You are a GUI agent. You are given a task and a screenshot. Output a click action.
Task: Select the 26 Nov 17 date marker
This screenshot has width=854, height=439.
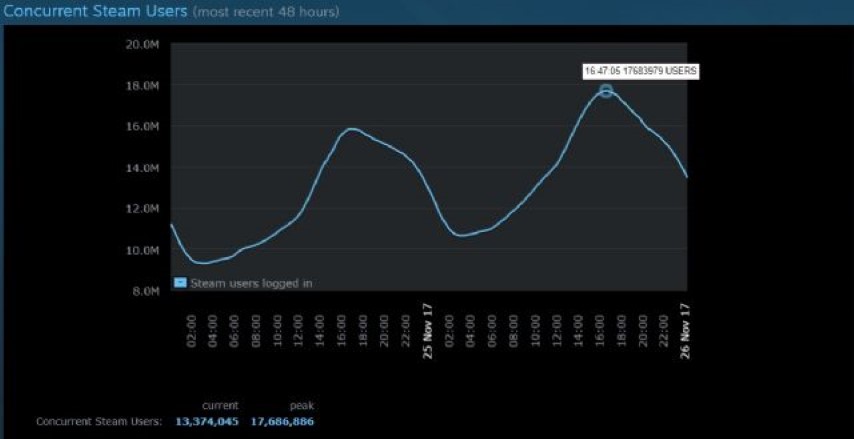pyautogui.click(x=686, y=330)
